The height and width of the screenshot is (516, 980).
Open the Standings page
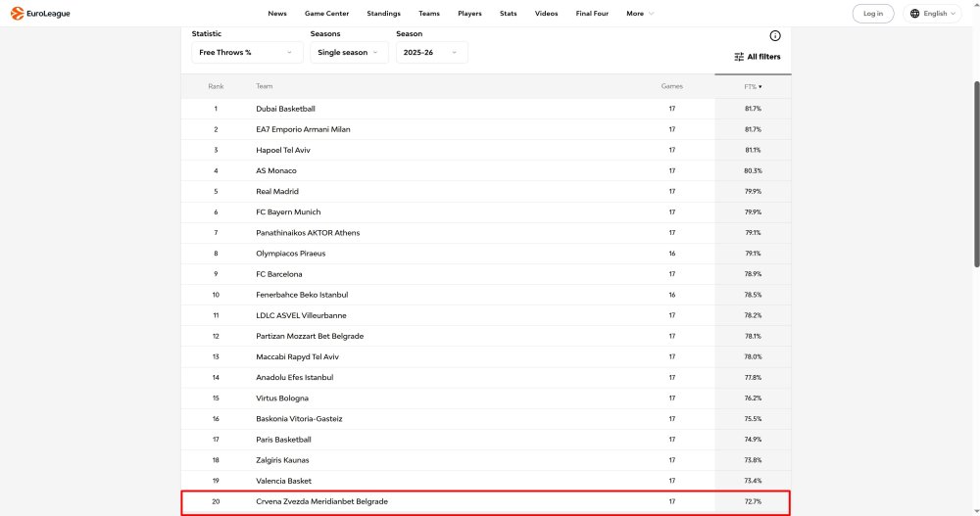(384, 13)
